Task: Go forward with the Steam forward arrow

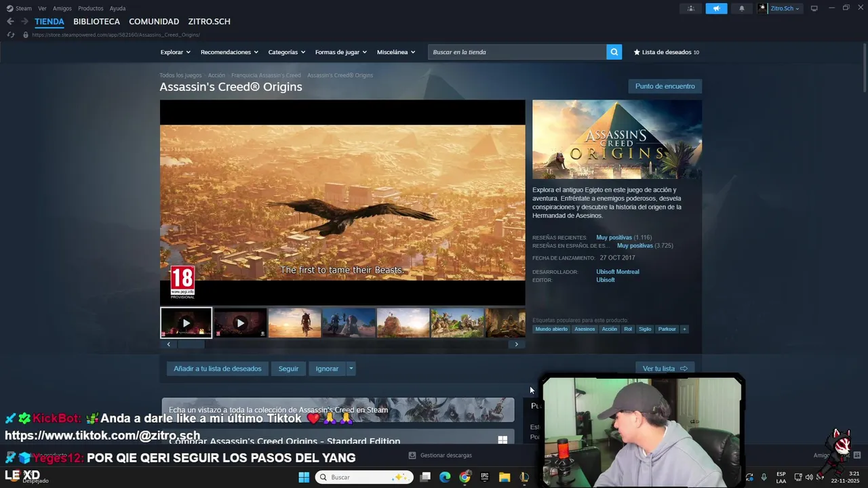Action: (24, 22)
